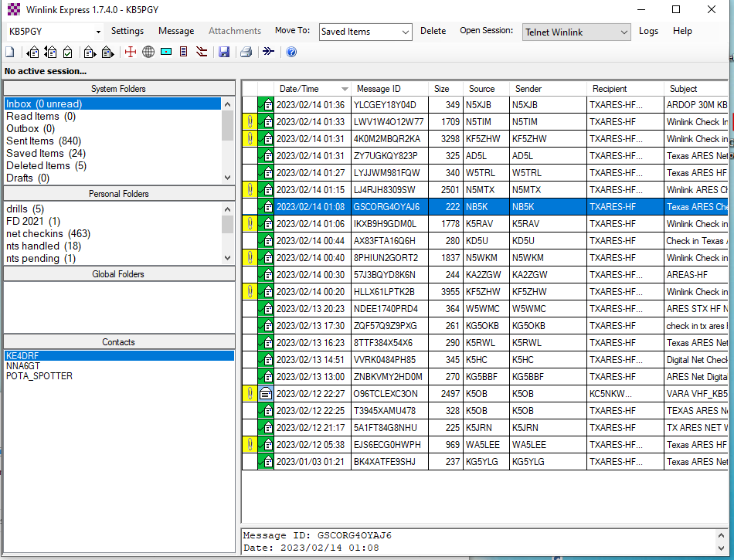Save message with floppy disk icon
This screenshot has height=560, width=734.
(224, 52)
